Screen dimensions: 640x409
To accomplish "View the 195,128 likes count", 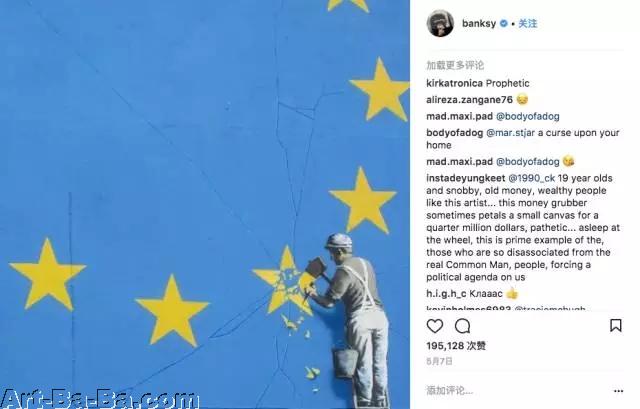I will [456, 346].
